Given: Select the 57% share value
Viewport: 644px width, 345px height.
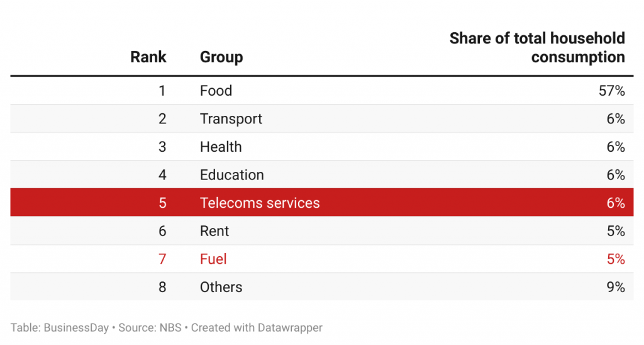Looking at the screenshot, I should (611, 91).
